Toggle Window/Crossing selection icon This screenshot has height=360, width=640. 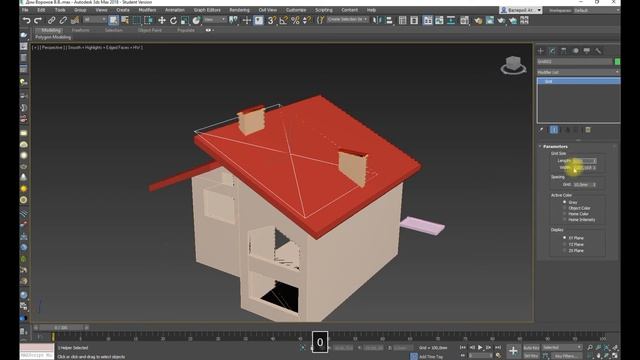(x=148, y=20)
